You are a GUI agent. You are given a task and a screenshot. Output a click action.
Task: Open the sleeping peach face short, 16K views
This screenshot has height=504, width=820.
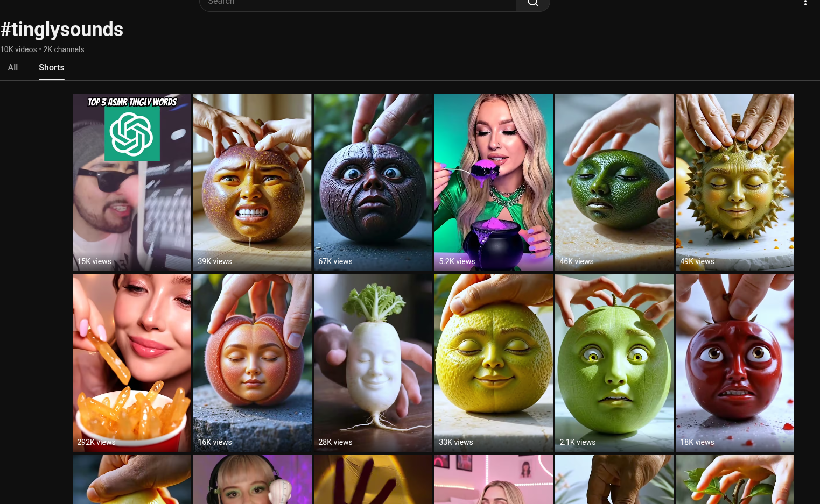point(253,363)
